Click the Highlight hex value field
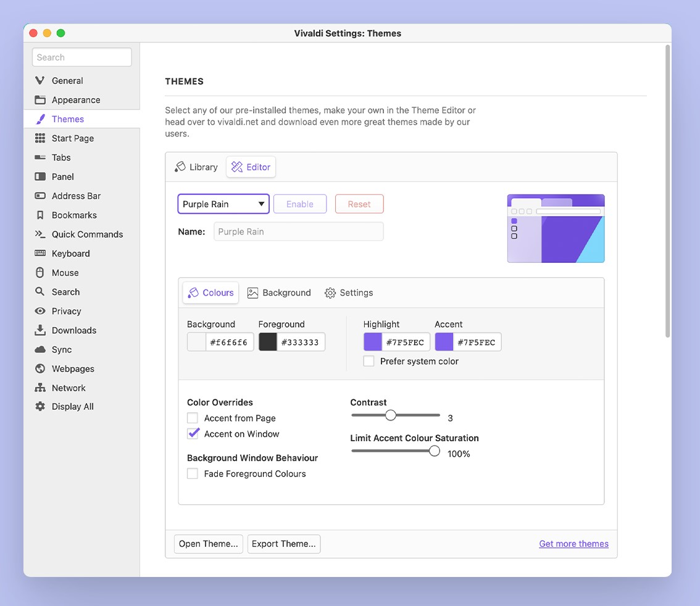700x606 pixels. [x=406, y=342]
